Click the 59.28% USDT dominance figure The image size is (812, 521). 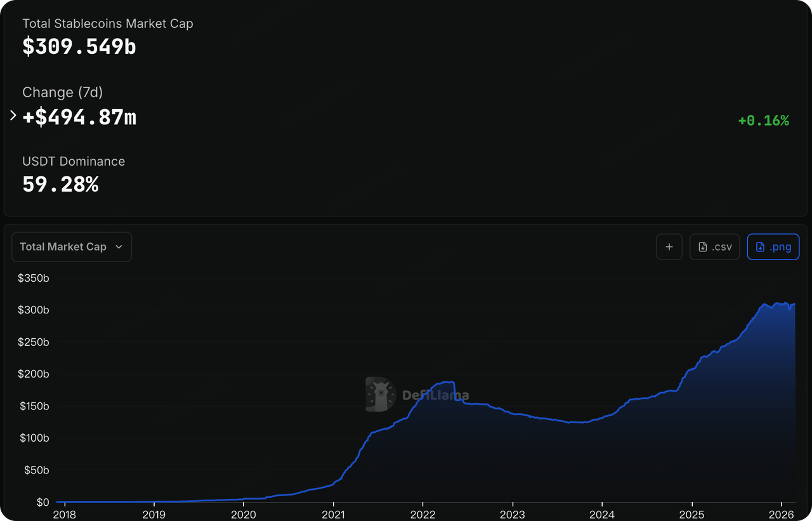pos(60,185)
